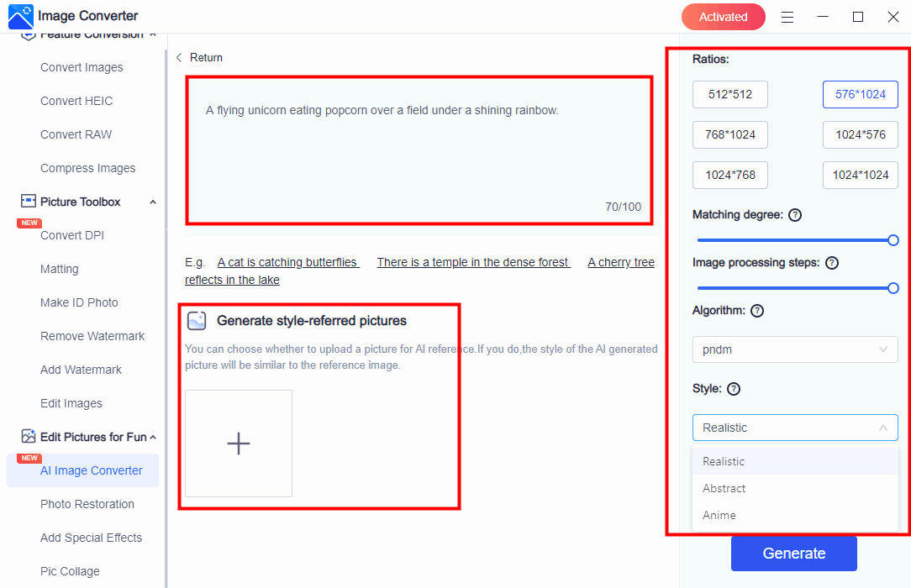This screenshot has height=588, width=911.
Task: Select Anime from the style list
Action: click(719, 515)
